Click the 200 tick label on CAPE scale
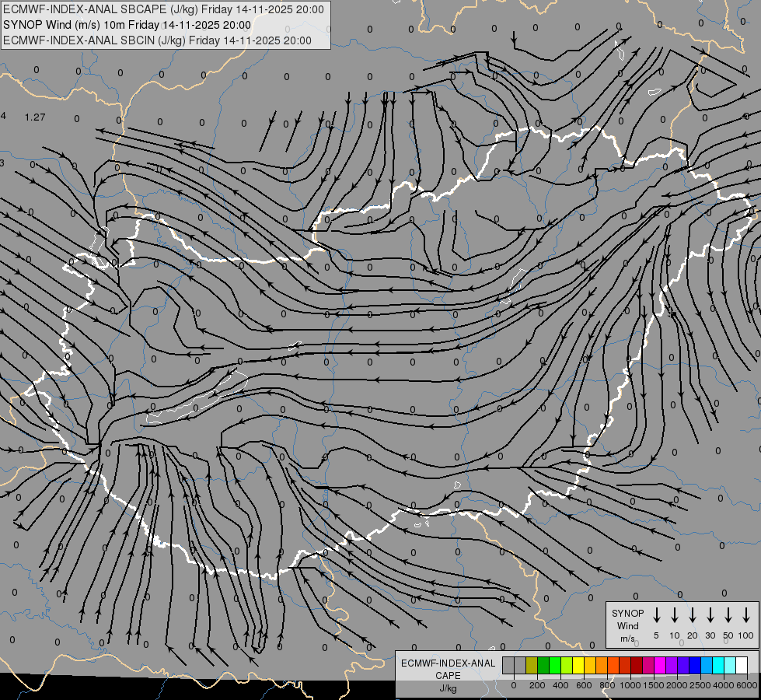The height and width of the screenshot is (700, 761). pos(537,685)
